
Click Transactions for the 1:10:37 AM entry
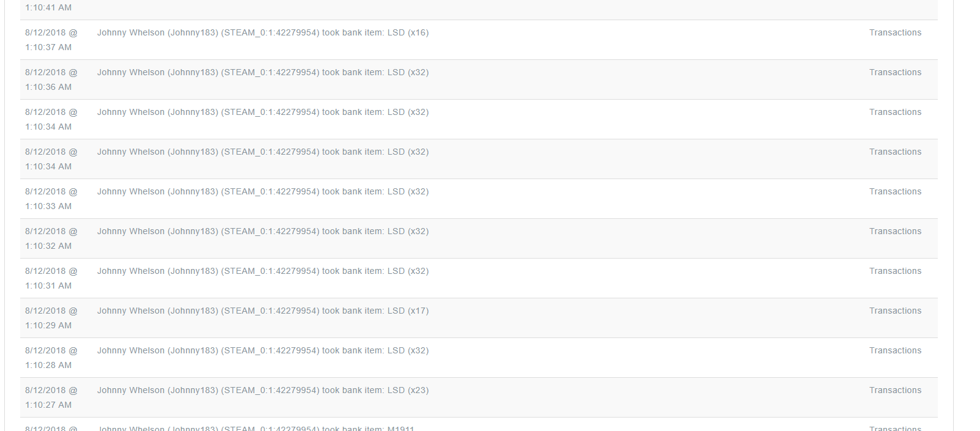click(895, 33)
